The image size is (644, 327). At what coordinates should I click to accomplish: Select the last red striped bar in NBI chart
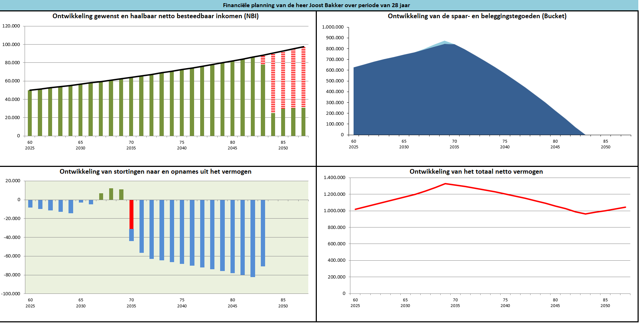(303, 77)
